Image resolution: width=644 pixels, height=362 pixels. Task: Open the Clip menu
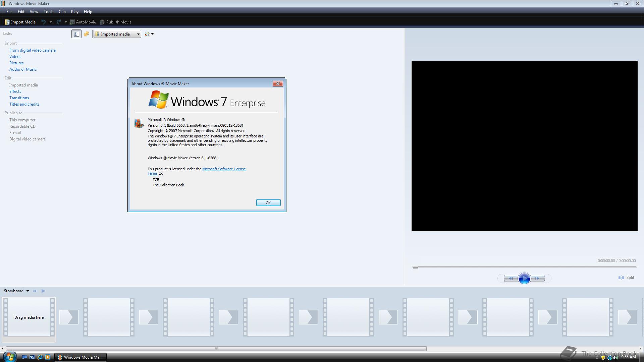point(62,12)
